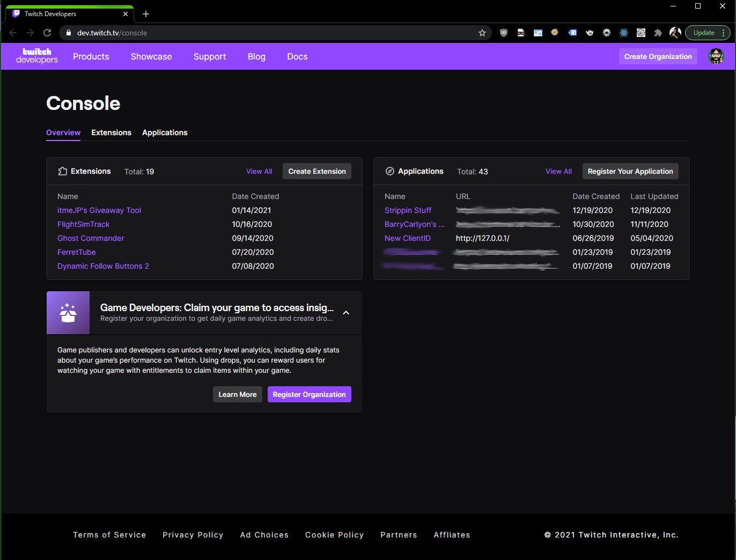Open the Products menu
The width and height of the screenshot is (736, 560).
point(91,56)
